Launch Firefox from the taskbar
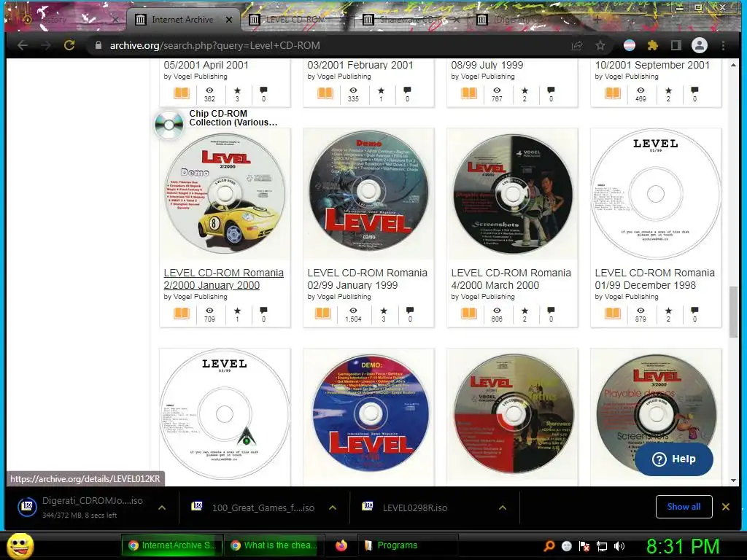Image resolution: width=747 pixels, height=560 pixels. pyautogui.click(x=341, y=545)
